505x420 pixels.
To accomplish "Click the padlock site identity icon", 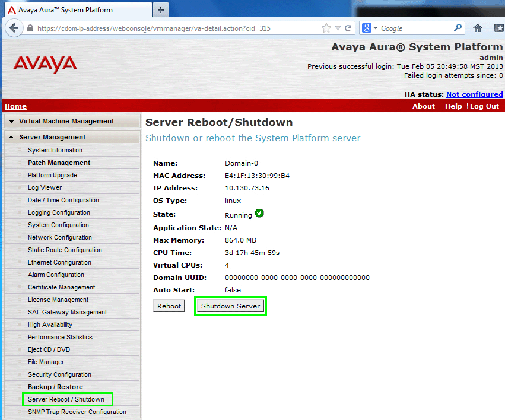I will [x=30, y=28].
